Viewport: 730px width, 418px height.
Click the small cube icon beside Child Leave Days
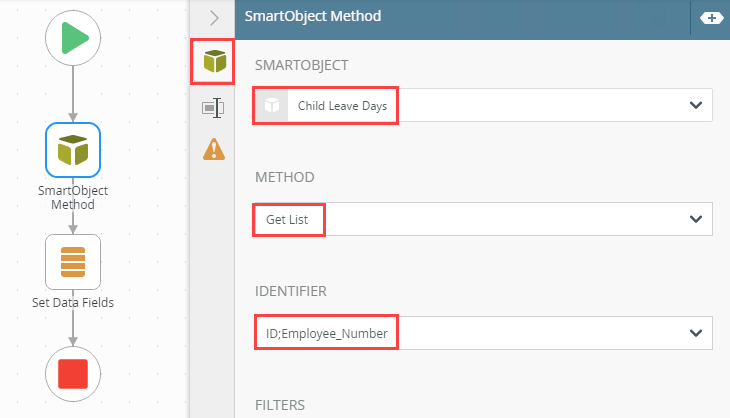272,105
